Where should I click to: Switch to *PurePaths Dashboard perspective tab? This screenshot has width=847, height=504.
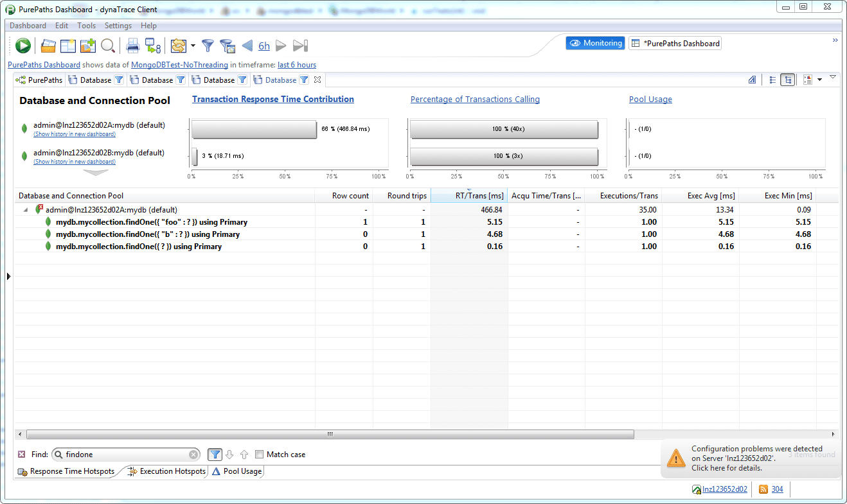(x=675, y=43)
